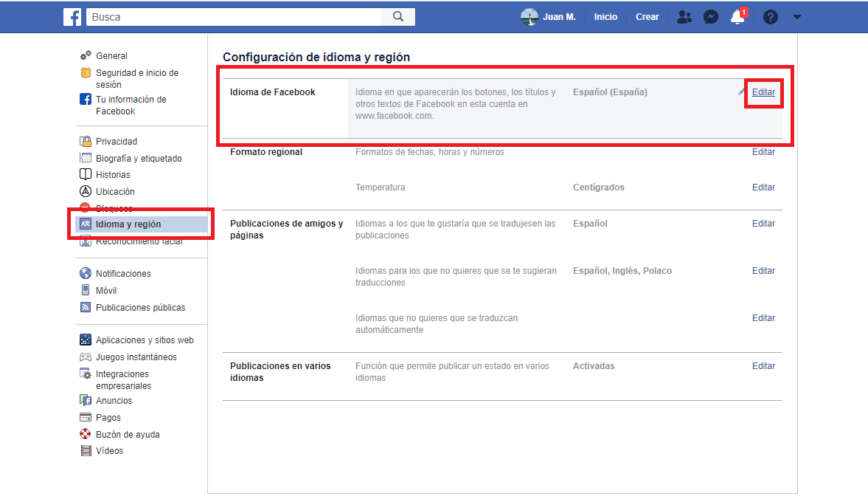Viewport: 868px width, 499px height.
Task: Click the Notificaciones globe icon
Action: click(86, 273)
